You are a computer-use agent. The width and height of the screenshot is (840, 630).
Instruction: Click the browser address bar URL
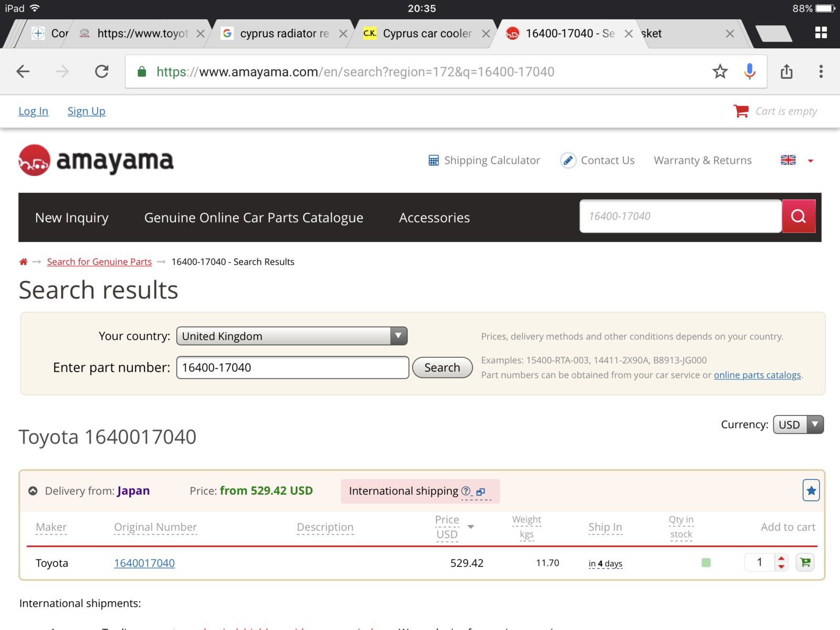click(355, 71)
